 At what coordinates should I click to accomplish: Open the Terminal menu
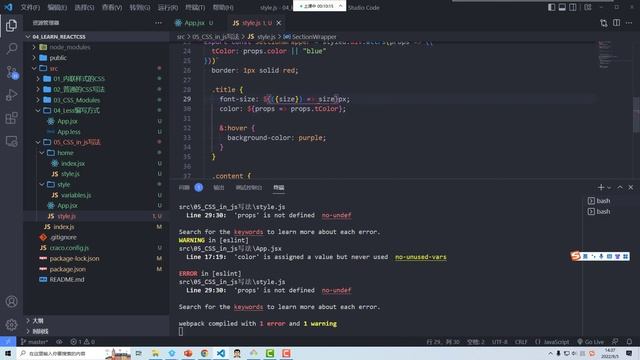pos(195,7)
